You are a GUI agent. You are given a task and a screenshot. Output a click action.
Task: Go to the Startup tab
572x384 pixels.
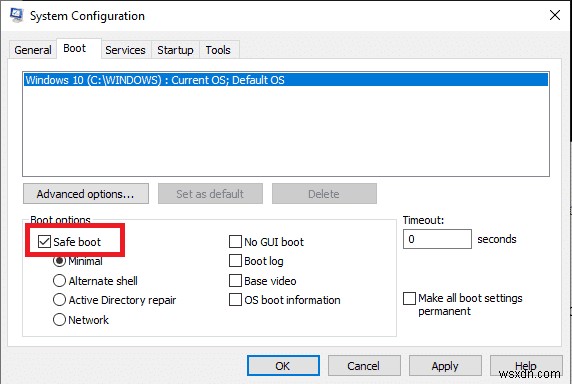(175, 50)
